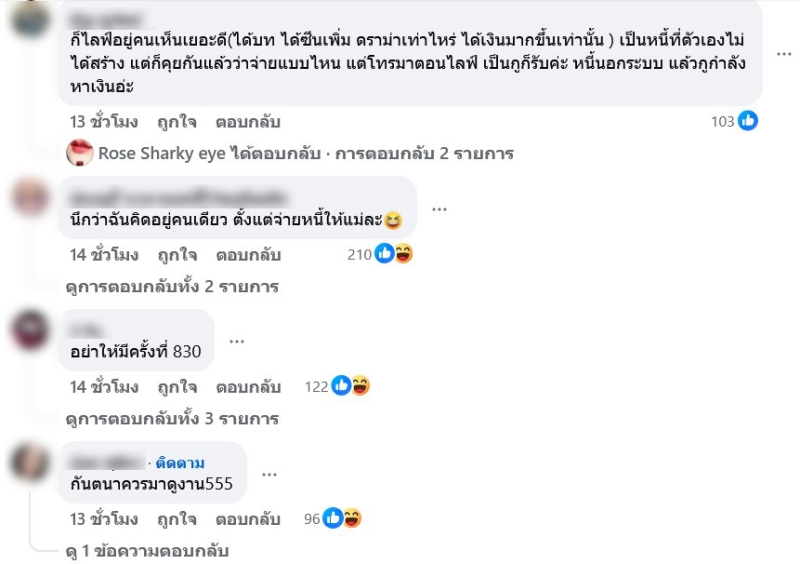The image size is (800, 564).
Task: Click reaction icons beside the 96 count
Action: pos(342,518)
